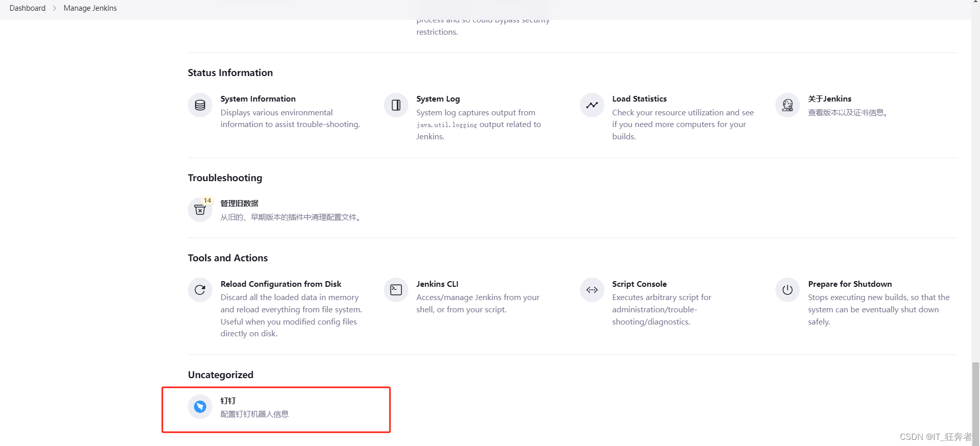Open 管理旧数据 troubleshooting item
Viewport: 980px width, 446px height.
pos(239,203)
